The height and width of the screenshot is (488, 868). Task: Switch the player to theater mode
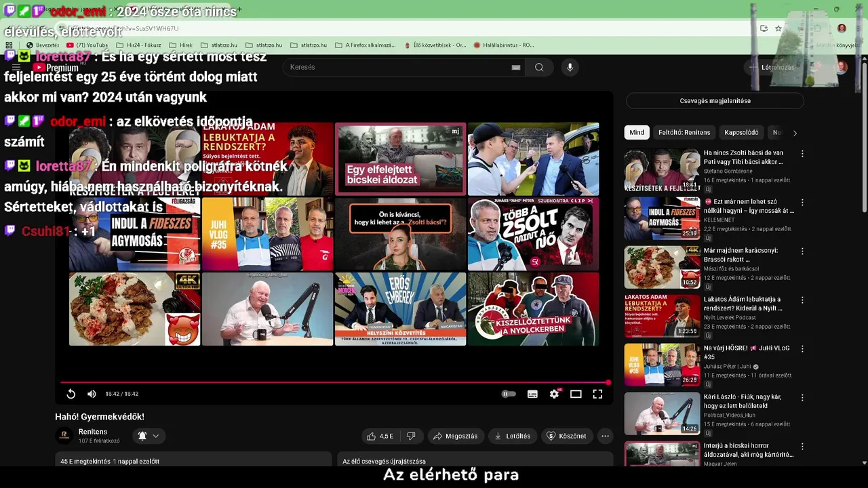pos(576,394)
